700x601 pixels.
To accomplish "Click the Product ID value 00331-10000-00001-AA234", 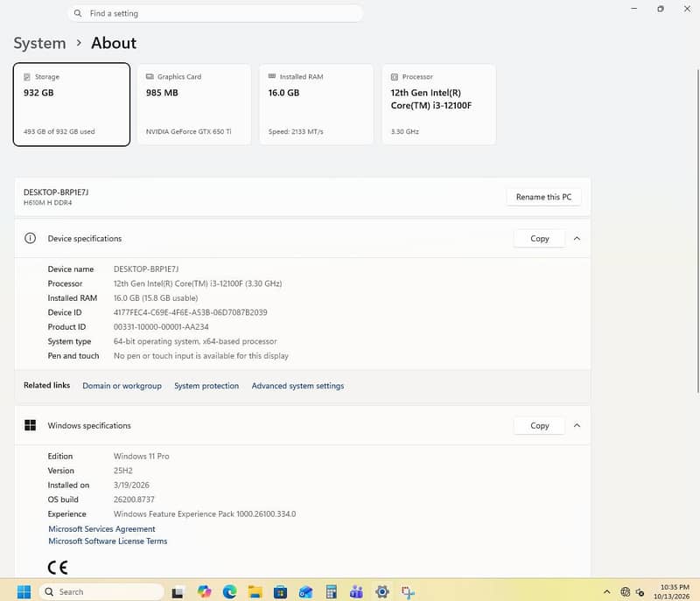I will (x=161, y=326).
